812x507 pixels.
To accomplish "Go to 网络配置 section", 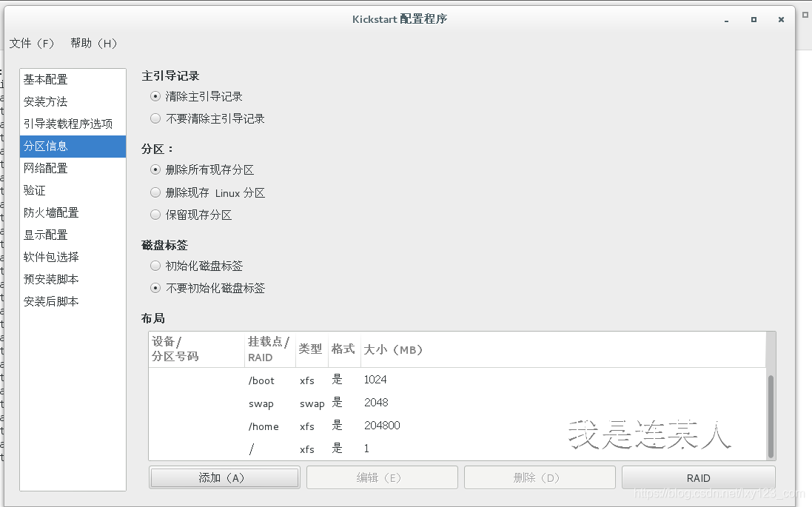I will pyautogui.click(x=73, y=168).
